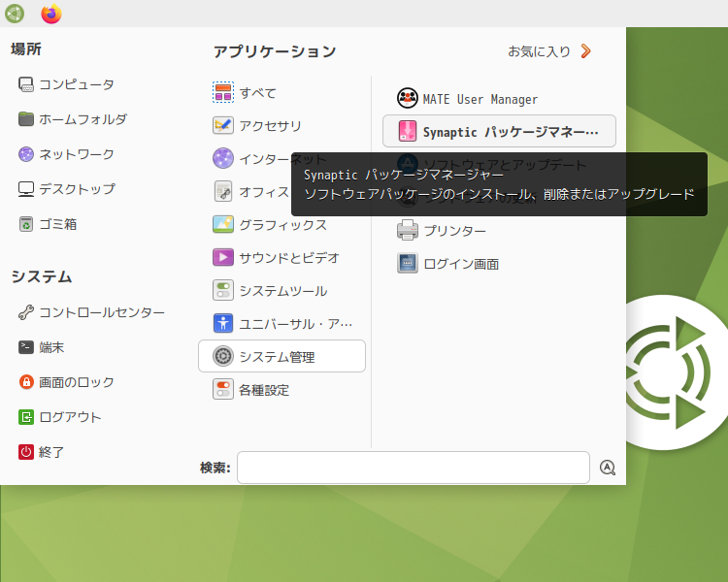Select アクセサリ category icon
This screenshot has width=728, height=582.
tap(223, 125)
